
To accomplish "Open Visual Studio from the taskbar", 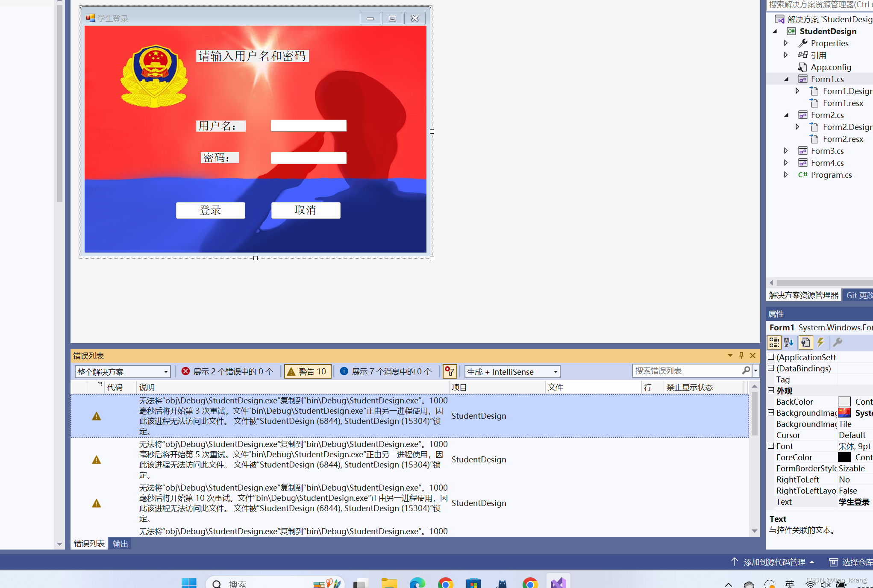I will pos(558,583).
